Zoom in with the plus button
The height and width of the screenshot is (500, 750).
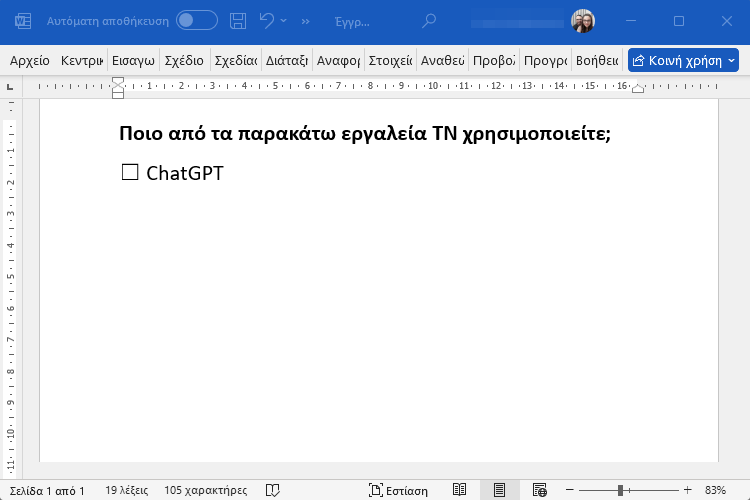pos(687,490)
